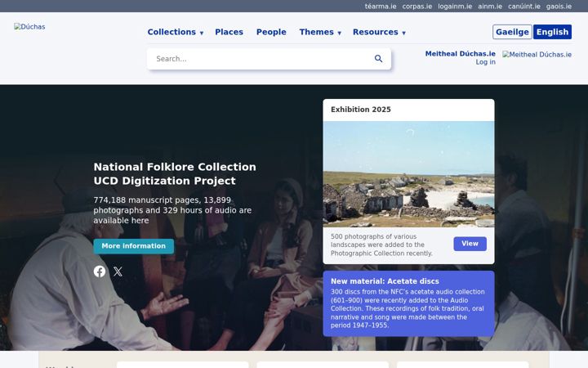This screenshot has height=368, width=588.
Task: Open the Places page
Action: pyautogui.click(x=229, y=32)
